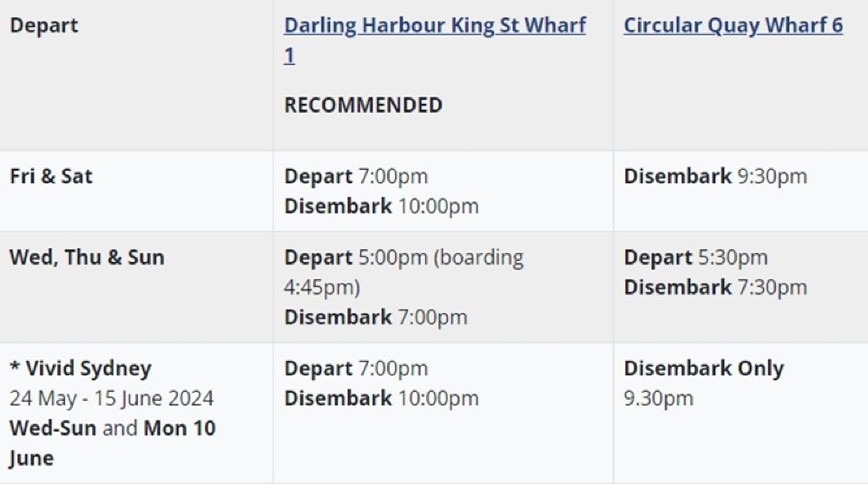The height and width of the screenshot is (484, 868).
Task: Select the "Wed, Thu & Sun" row label
Action: 87,257
